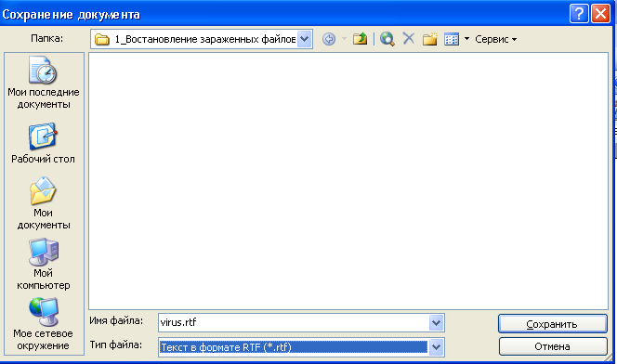Viewport: 617px width, 364px height.
Task: Expand the Views dropdown arrow
Action: click(466, 39)
